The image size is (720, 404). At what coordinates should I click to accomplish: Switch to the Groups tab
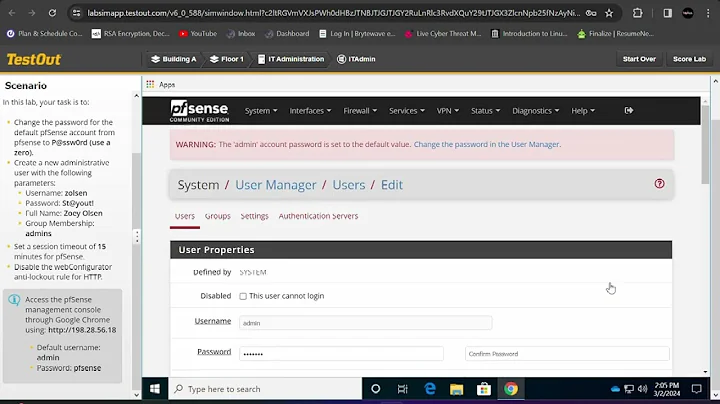pyautogui.click(x=218, y=216)
